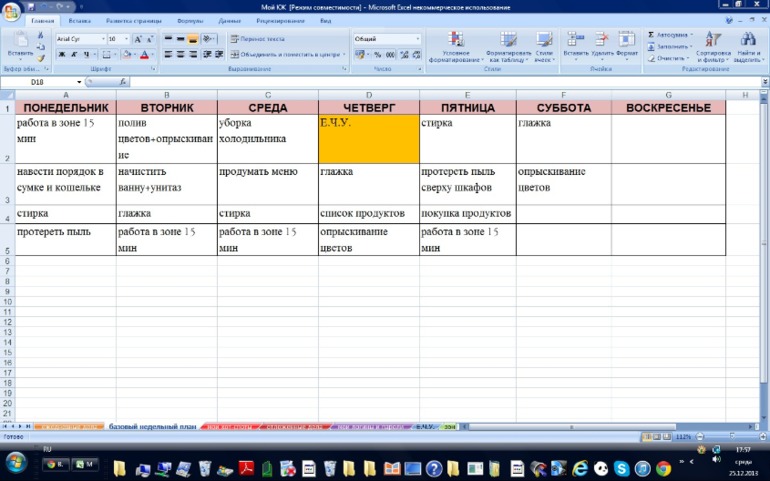
Task: Click the insert function fx icon
Action: 123,82
